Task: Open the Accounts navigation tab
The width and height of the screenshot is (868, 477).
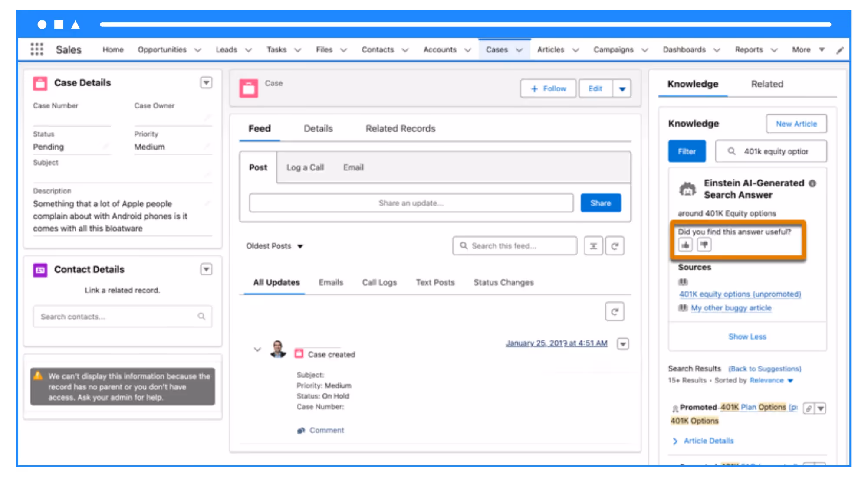Action: pos(440,50)
